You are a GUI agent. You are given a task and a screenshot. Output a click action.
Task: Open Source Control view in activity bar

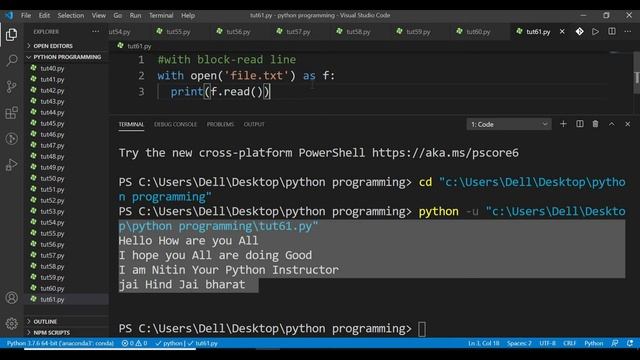(11, 86)
